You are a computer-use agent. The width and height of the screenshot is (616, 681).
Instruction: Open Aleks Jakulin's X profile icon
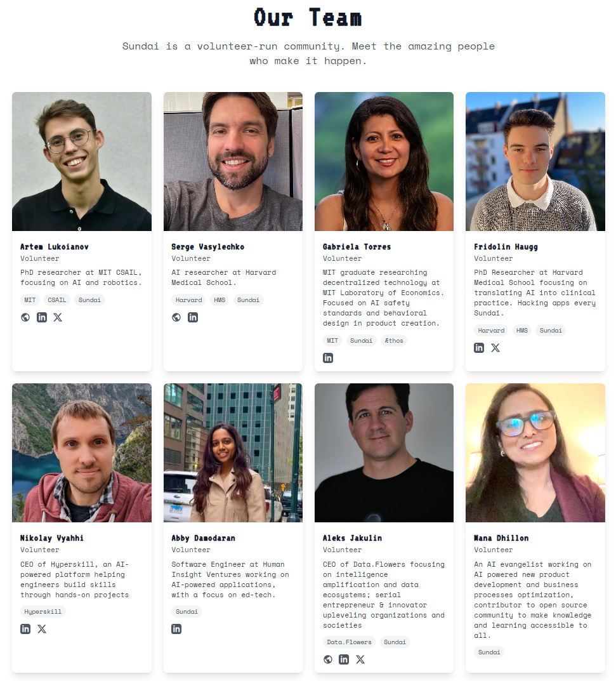360,659
